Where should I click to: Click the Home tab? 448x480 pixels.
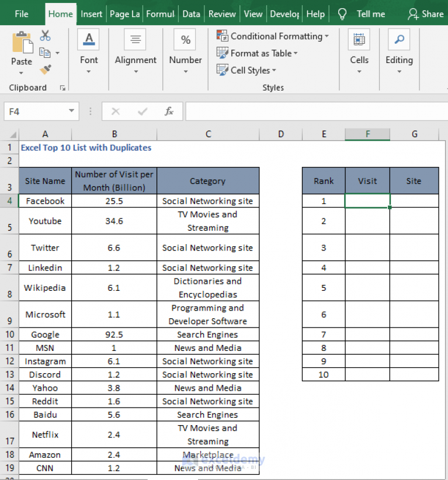pyautogui.click(x=60, y=14)
